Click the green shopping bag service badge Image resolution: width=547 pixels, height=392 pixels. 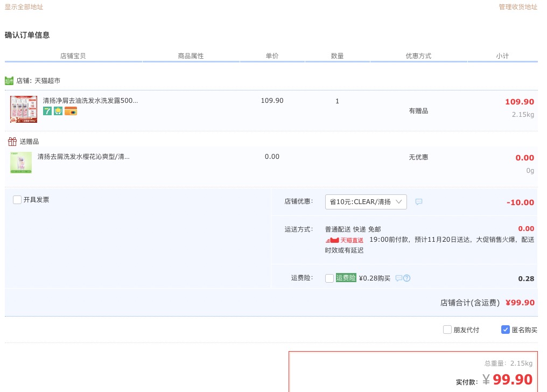click(58, 111)
